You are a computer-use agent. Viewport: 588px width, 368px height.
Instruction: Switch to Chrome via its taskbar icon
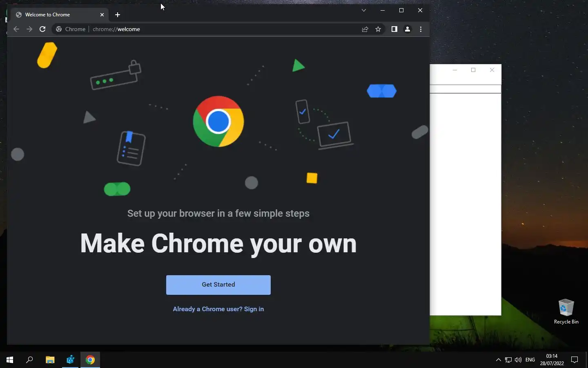pos(90,360)
